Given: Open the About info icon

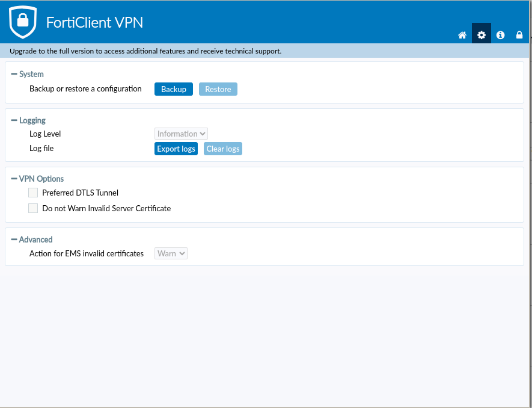Looking at the screenshot, I should pos(501,36).
